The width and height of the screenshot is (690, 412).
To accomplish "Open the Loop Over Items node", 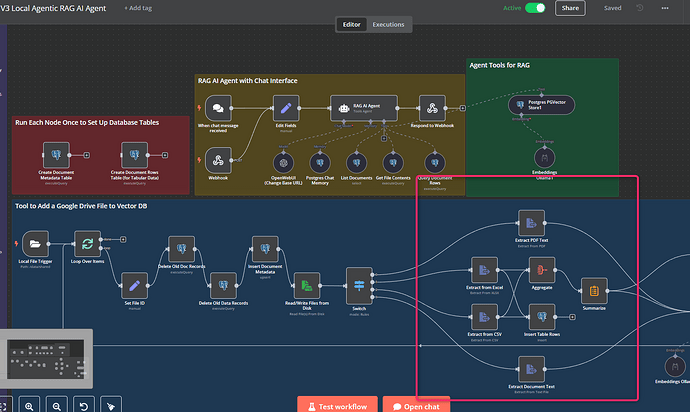I will 87,243.
